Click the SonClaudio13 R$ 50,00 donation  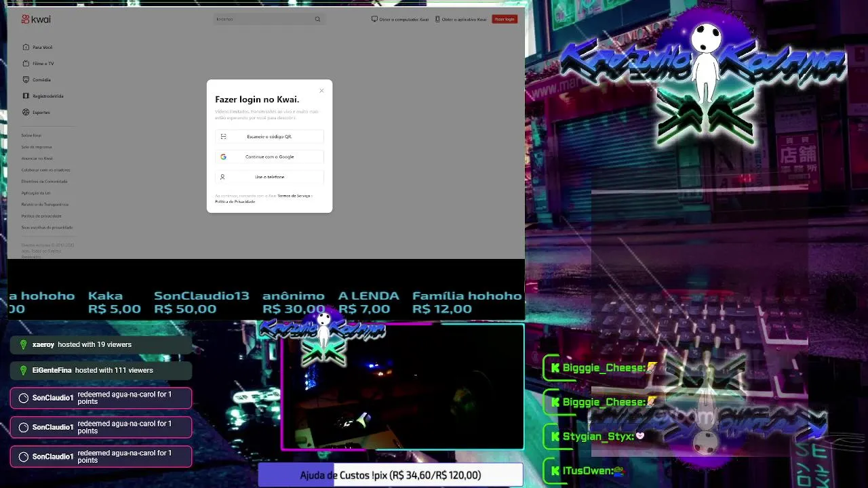click(201, 302)
